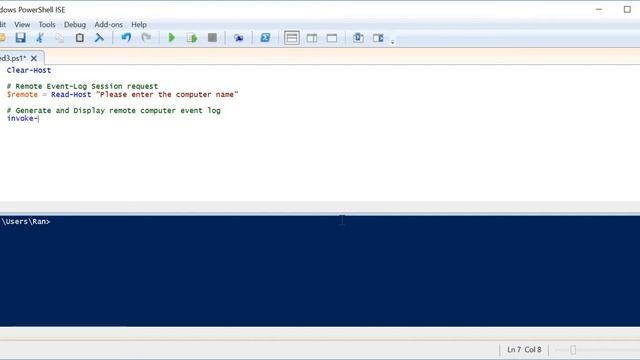Minimize the PowerShell ISE window
This screenshot has width=640, height=360.
point(599,9)
